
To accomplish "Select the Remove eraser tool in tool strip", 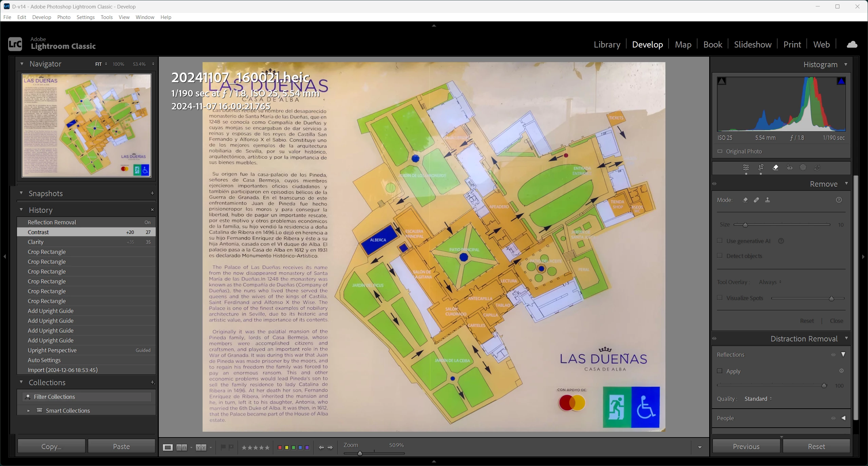I will pos(775,167).
